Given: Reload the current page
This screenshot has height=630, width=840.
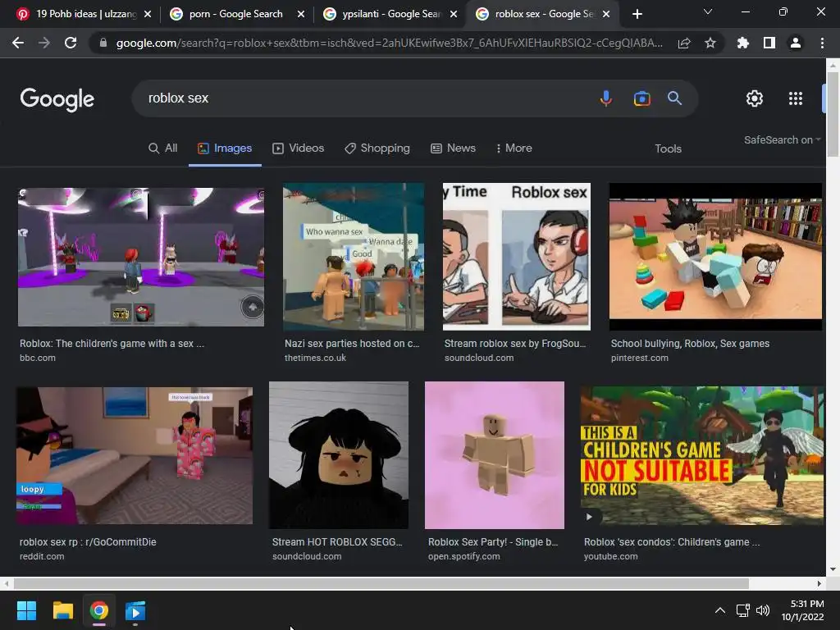Looking at the screenshot, I should (x=71, y=43).
